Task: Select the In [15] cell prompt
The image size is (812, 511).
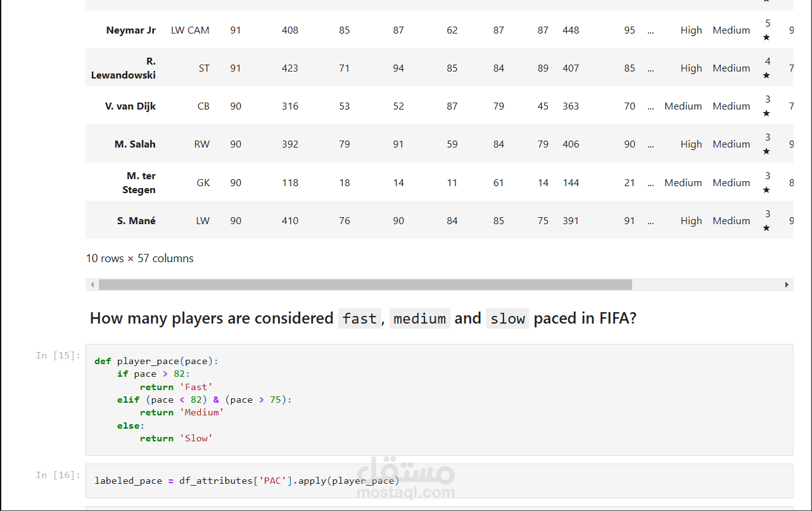Action: coord(58,355)
